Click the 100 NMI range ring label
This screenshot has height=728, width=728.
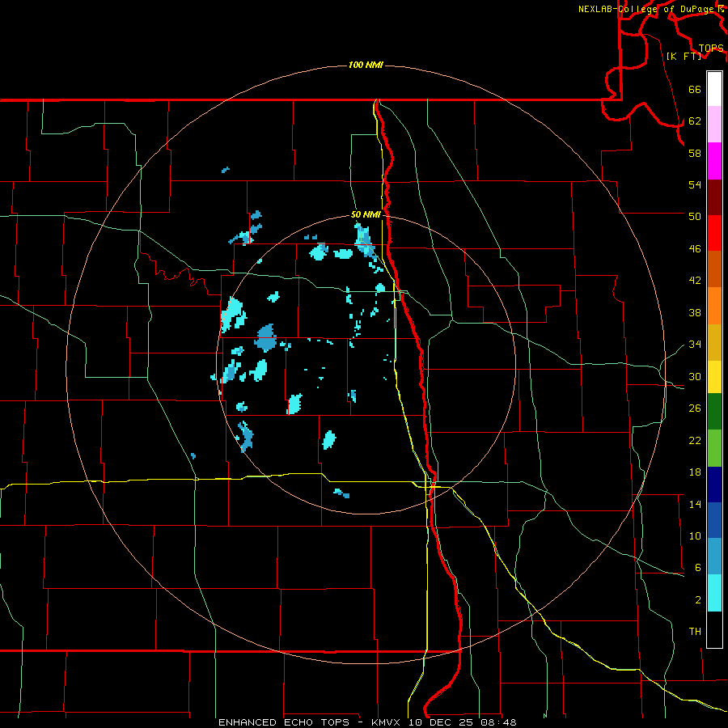point(366,65)
